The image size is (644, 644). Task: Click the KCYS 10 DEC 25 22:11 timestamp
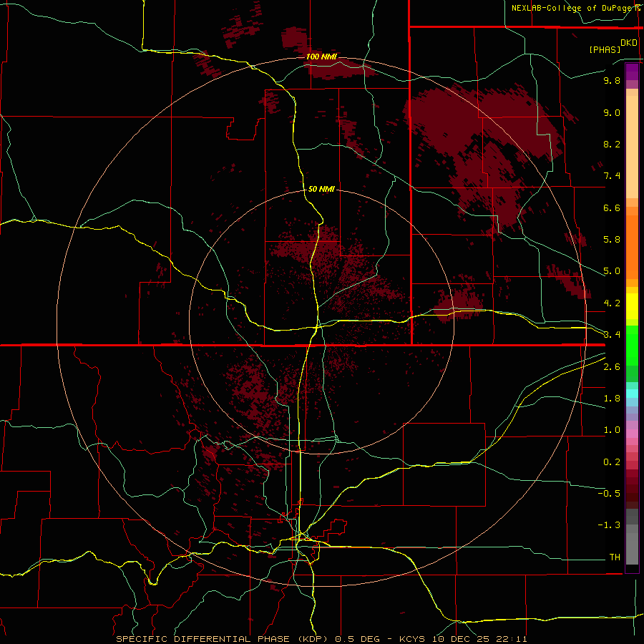pos(463,639)
